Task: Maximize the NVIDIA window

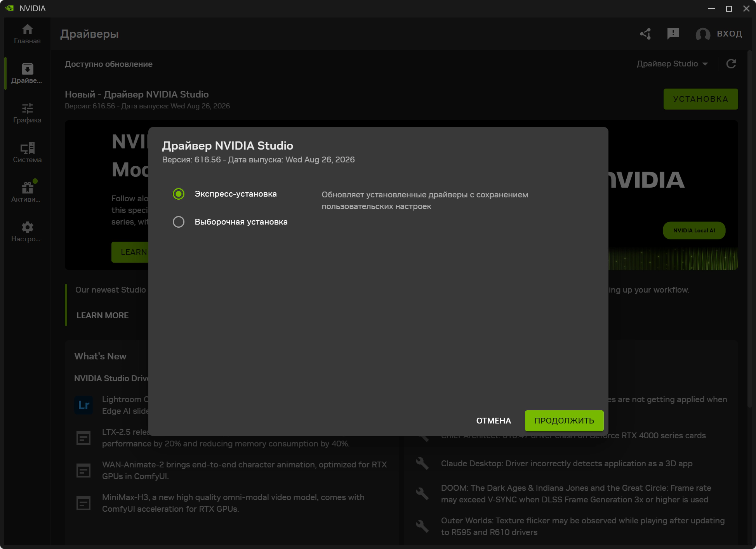Action: tap(729, 9)
